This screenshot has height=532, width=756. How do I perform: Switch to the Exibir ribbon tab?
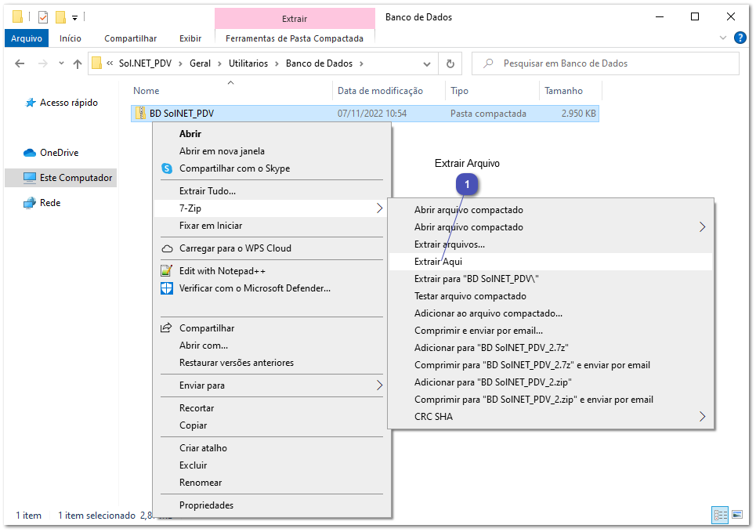click(190, 37)
